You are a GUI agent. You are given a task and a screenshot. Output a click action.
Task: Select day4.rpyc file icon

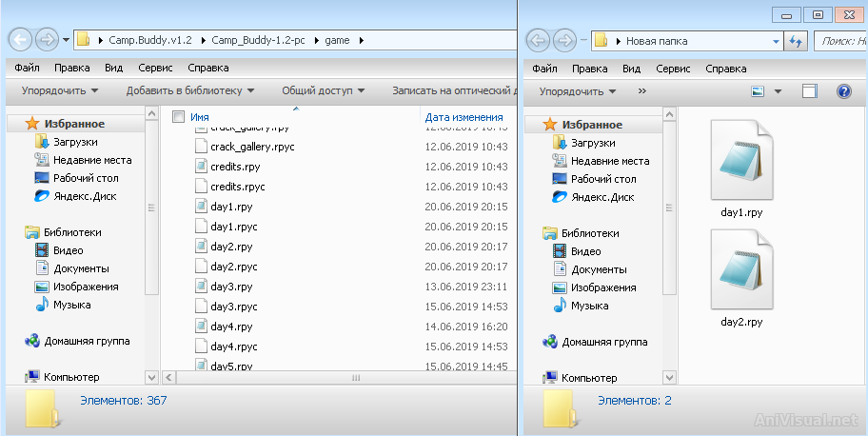point(202,347)
